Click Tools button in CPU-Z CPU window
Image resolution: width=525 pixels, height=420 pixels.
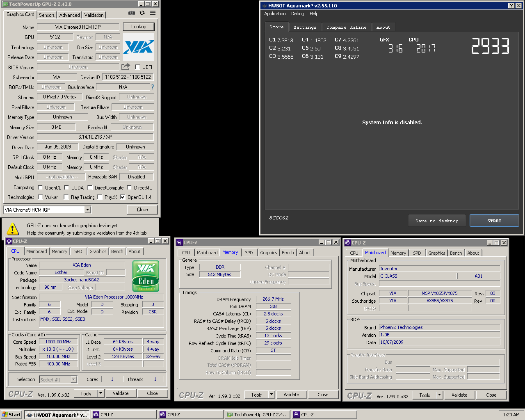tap(86, 393)
